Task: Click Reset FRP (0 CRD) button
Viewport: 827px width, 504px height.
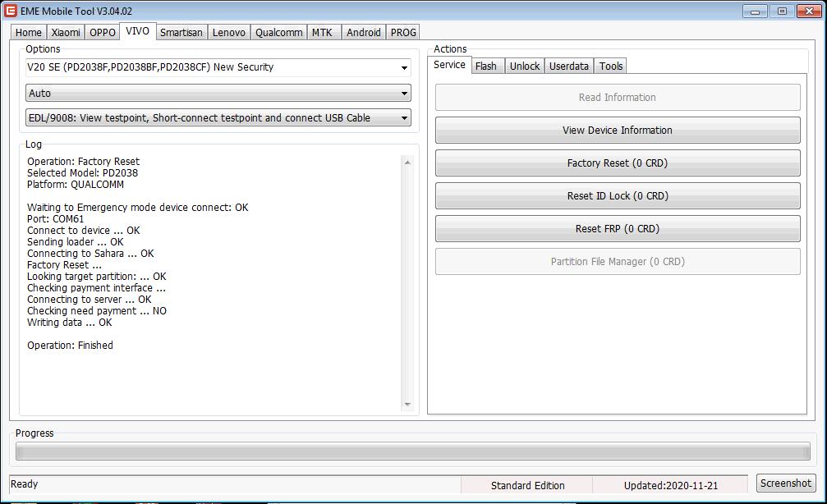Action: click(618, 229)
